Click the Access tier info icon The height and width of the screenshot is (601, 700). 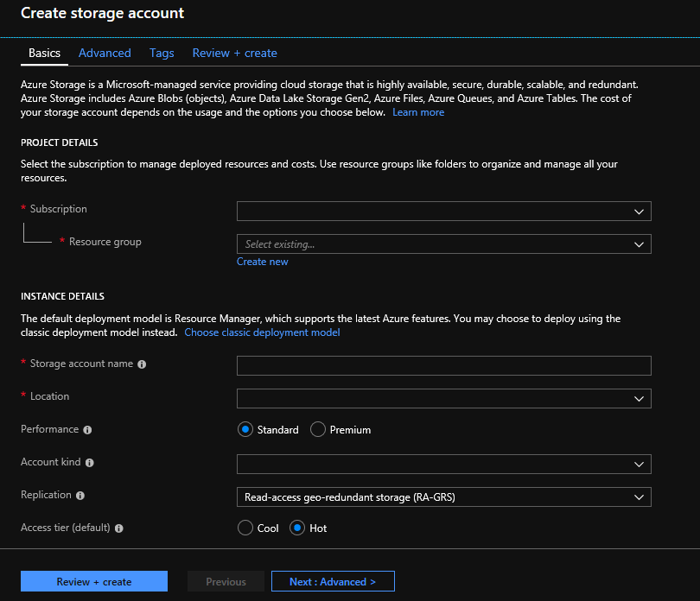point(119,528)
